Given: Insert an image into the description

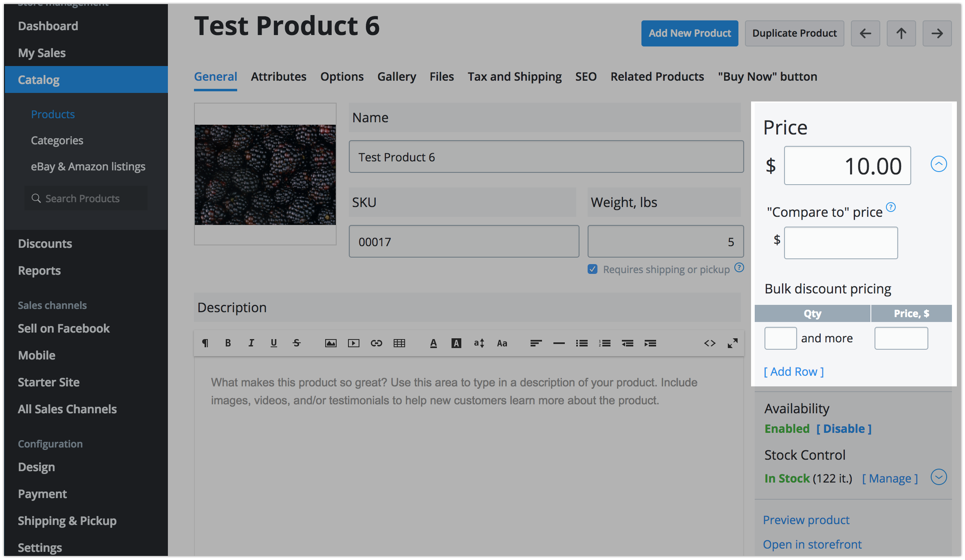Looking at the screenshot, I should [x=330, y=343].
